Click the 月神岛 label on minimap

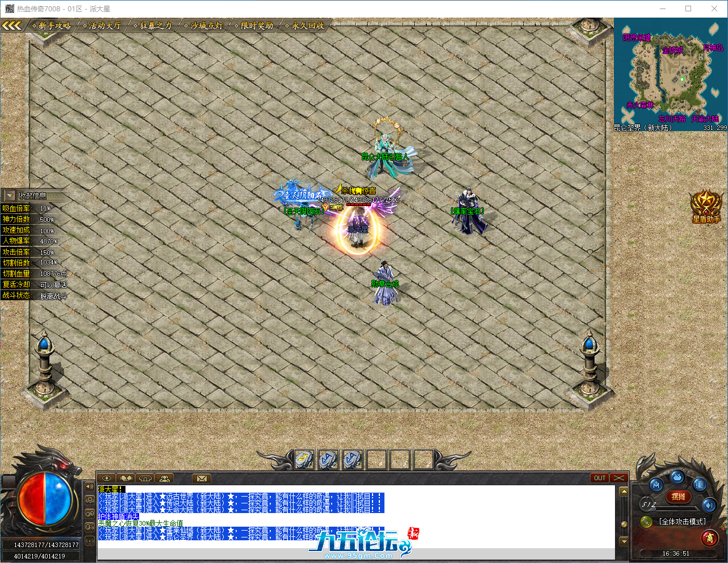coord(713,48)
